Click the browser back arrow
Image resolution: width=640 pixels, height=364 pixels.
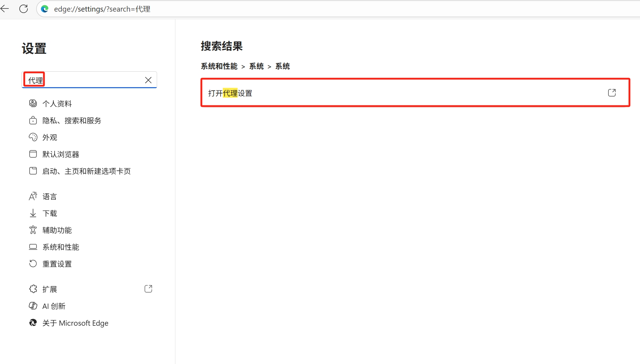click(x=5, y=8)
